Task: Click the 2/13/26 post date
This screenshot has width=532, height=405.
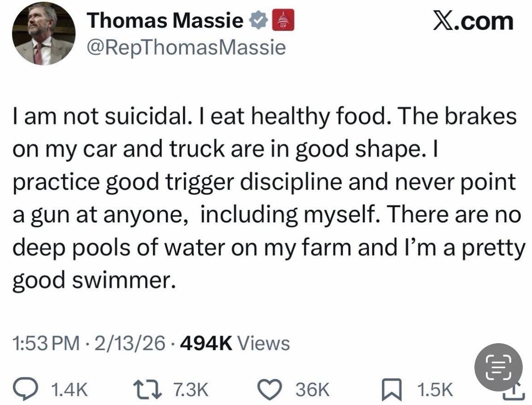Action: coord(128,343)
